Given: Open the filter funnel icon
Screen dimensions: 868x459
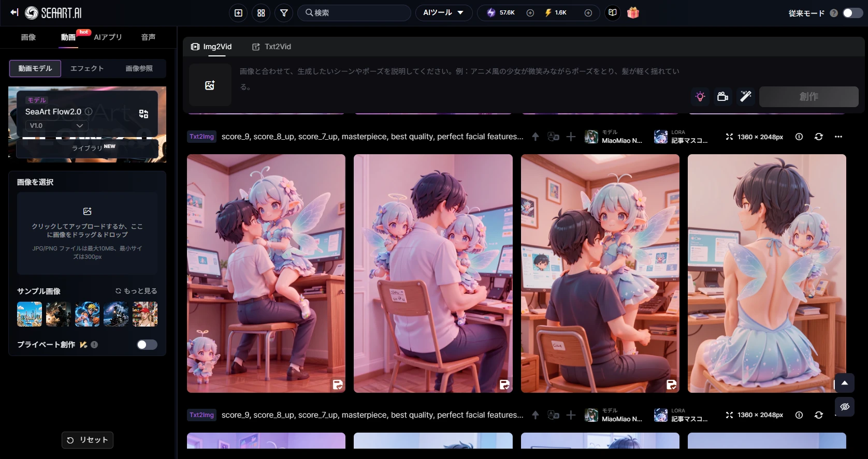Looking at the screenshot, I should (x=284, y=13).
